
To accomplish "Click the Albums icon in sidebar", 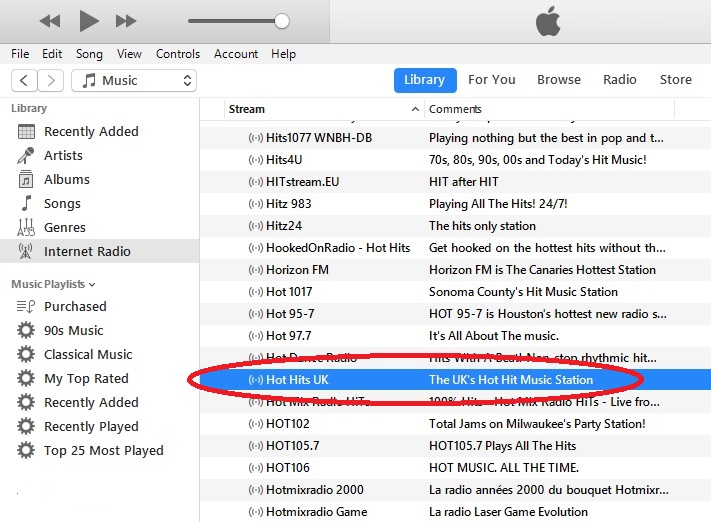I will point(26,180).
